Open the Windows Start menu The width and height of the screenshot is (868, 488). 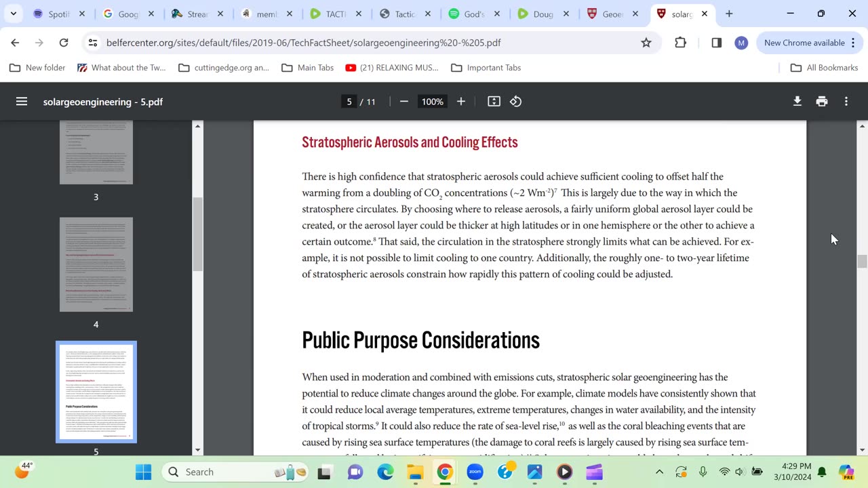(144, 472)
